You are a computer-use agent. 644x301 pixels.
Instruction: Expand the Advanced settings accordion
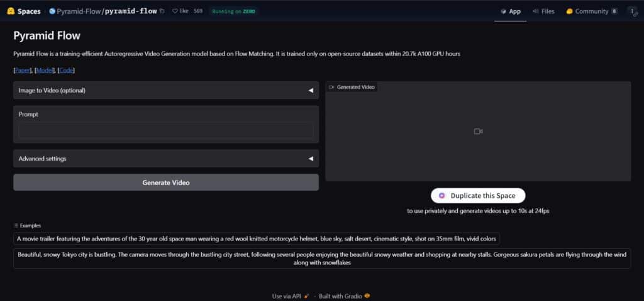pos(165,159)
